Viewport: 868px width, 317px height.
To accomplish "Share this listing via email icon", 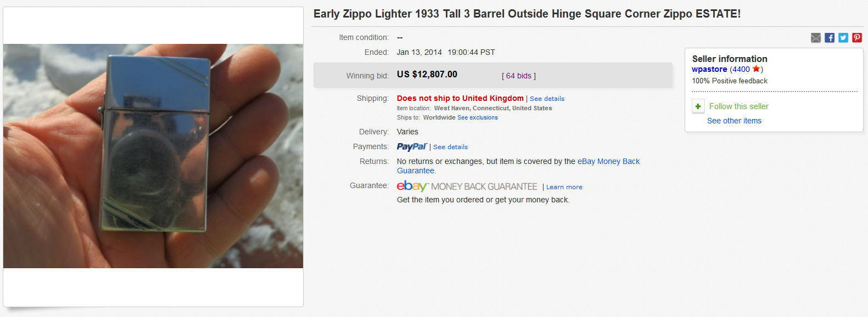I will point(816,37).
